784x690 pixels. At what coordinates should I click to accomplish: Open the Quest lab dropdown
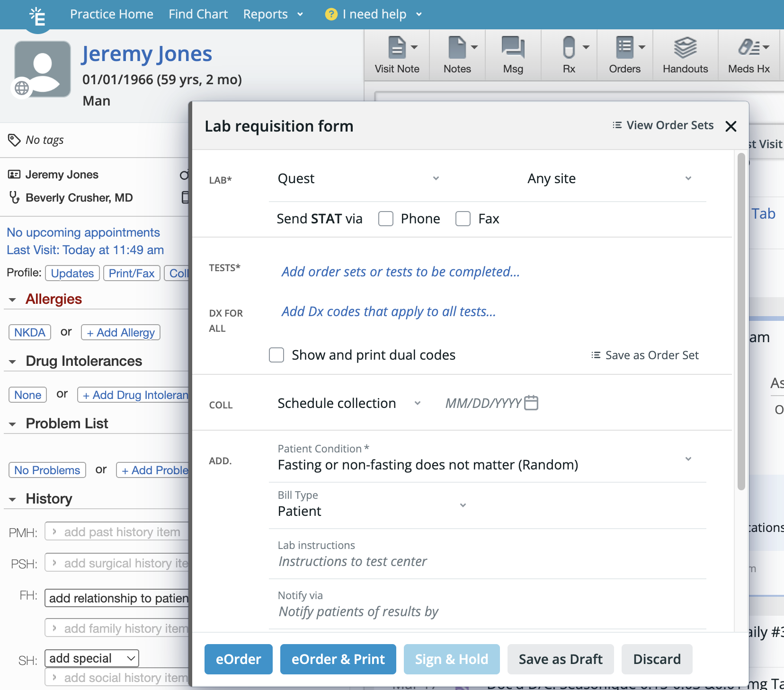click(x=358, y=179)
